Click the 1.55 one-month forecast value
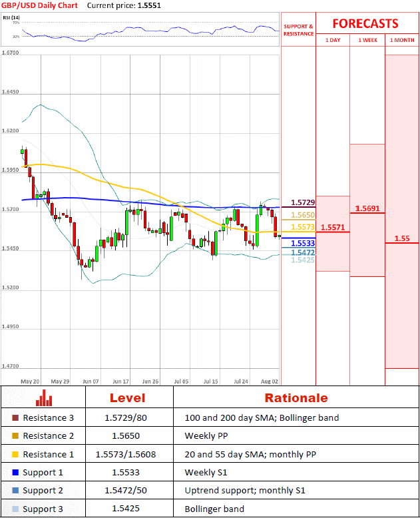 coord(402,238)
